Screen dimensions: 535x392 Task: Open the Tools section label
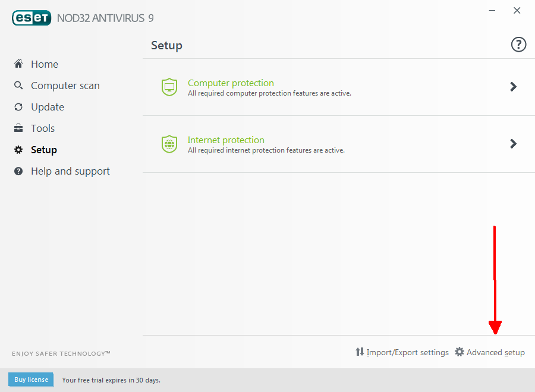pyautogui.click(x=43, y=128)
